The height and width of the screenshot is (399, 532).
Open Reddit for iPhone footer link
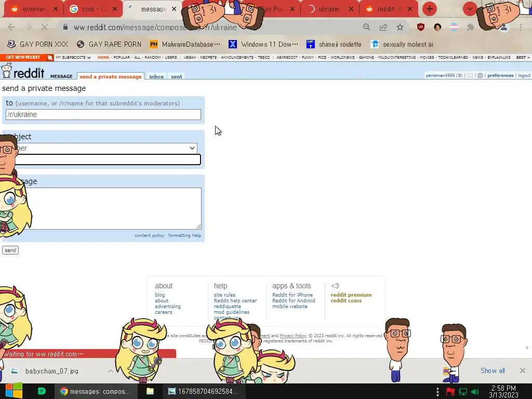pos(292,295)
